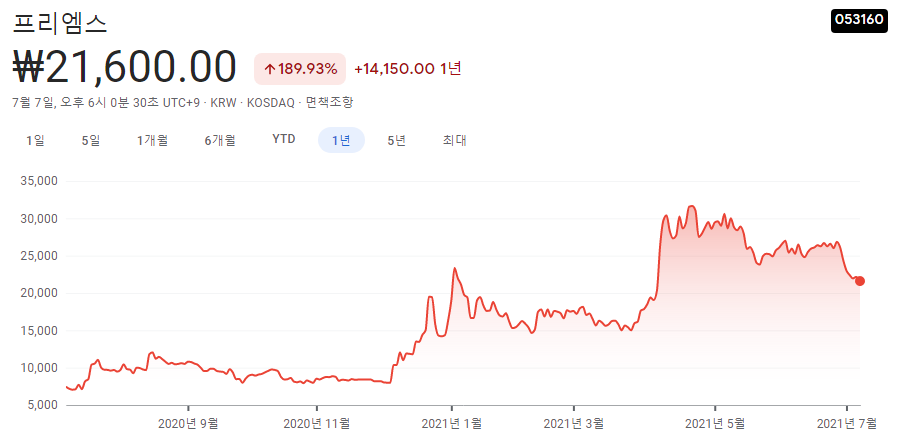897x444 pixels.
Task: Open the 면책조항 disclaimer link
Action: tap(329, 103)
